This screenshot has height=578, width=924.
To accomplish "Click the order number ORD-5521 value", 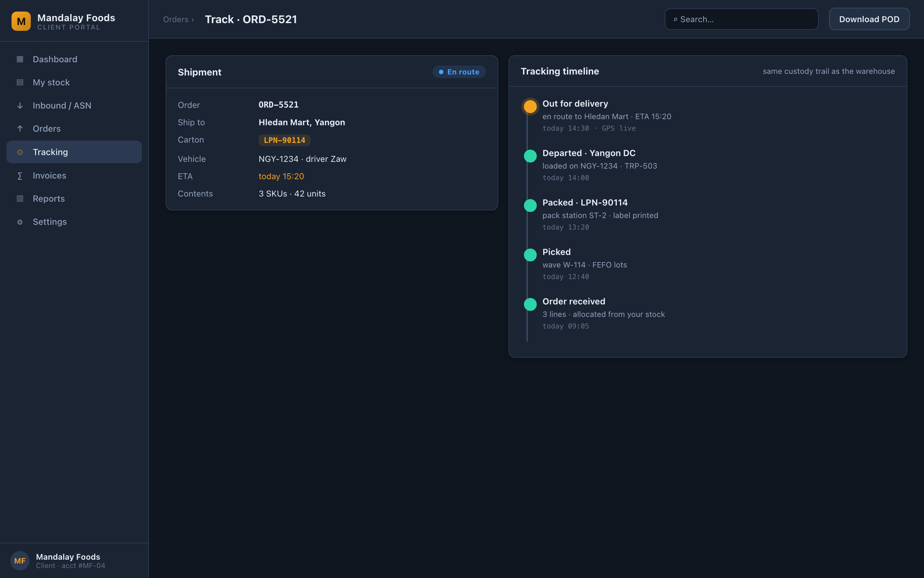I will coord(278,105).
